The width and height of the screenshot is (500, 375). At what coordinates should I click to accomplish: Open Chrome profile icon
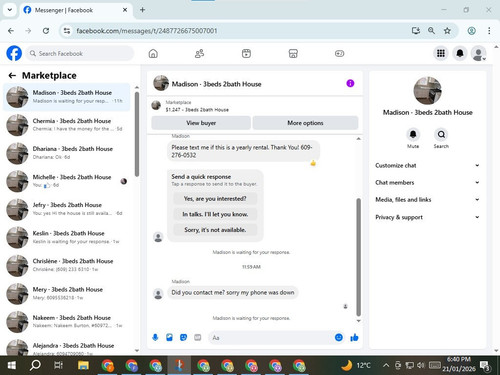tap(471, 31)
